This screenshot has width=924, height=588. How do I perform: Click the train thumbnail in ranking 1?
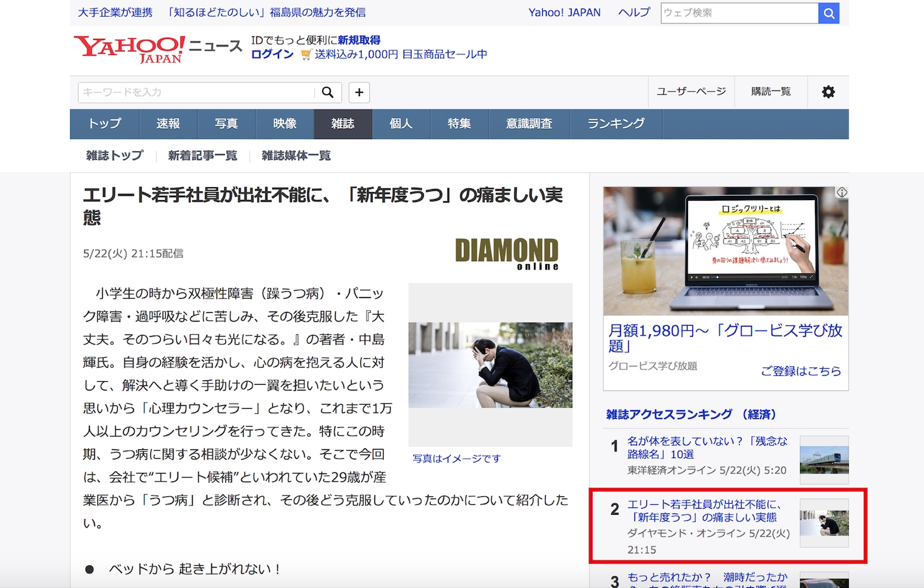click(x=824, y=459)
